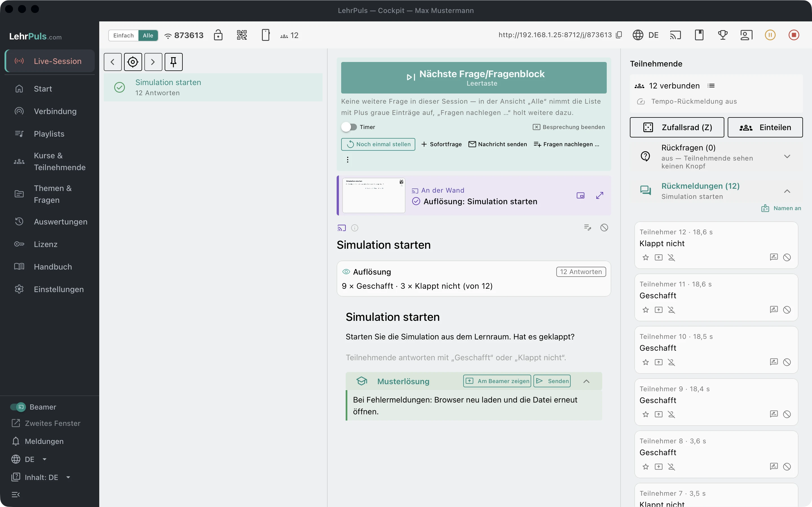Open the QR code icon in toolbar
Viewport: 812px width, 507px height.
[x=242, y=35]
